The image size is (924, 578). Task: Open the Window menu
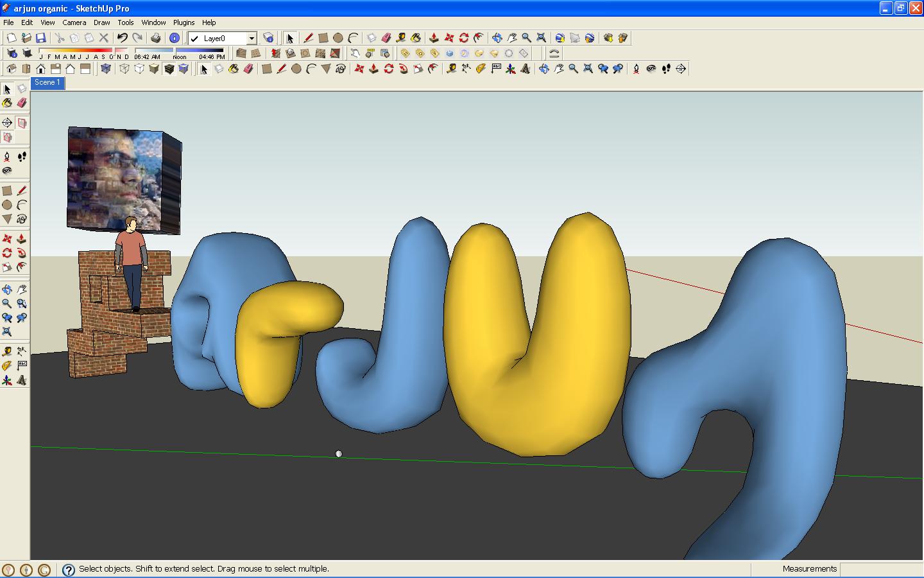[153, 22]
